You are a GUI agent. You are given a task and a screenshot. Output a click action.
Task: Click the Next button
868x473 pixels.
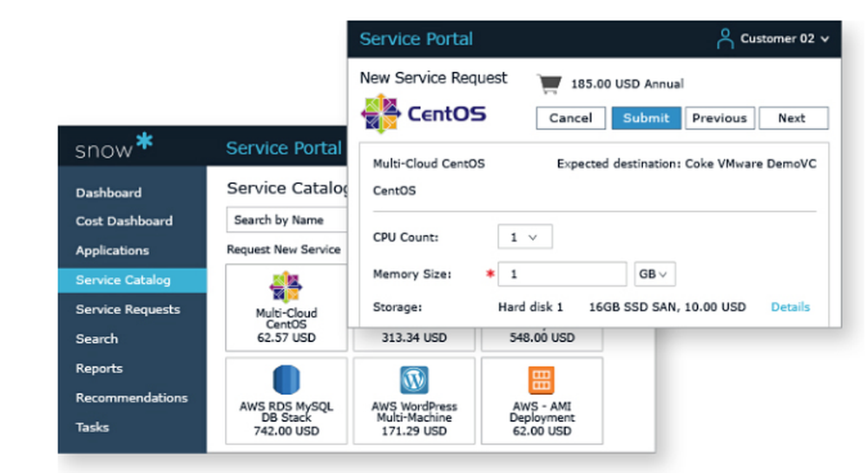tap(793, 118)
